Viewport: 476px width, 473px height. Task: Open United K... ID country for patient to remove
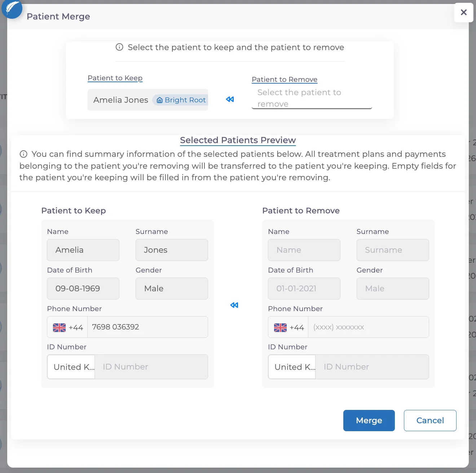click(x=292, y=367)
